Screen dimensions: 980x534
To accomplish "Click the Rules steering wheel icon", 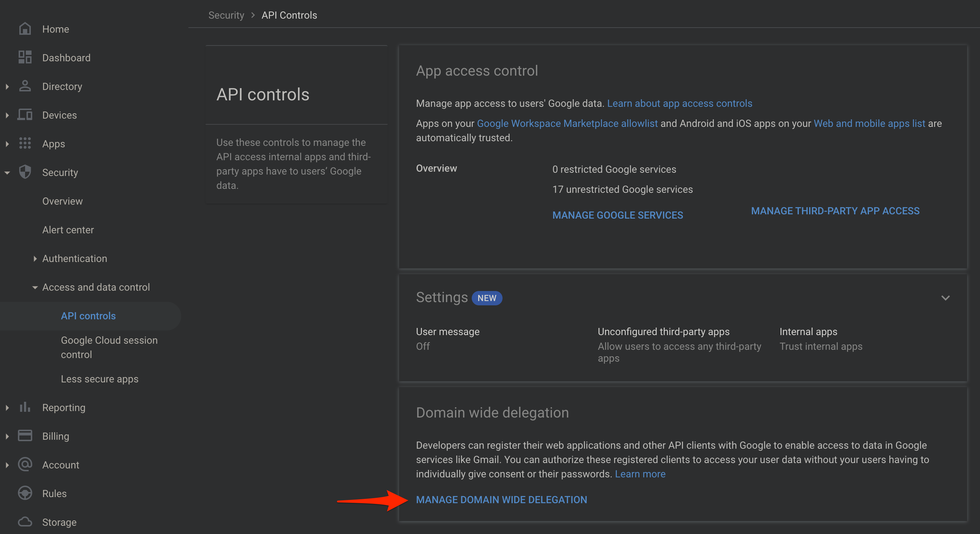I will pos(25,493).
